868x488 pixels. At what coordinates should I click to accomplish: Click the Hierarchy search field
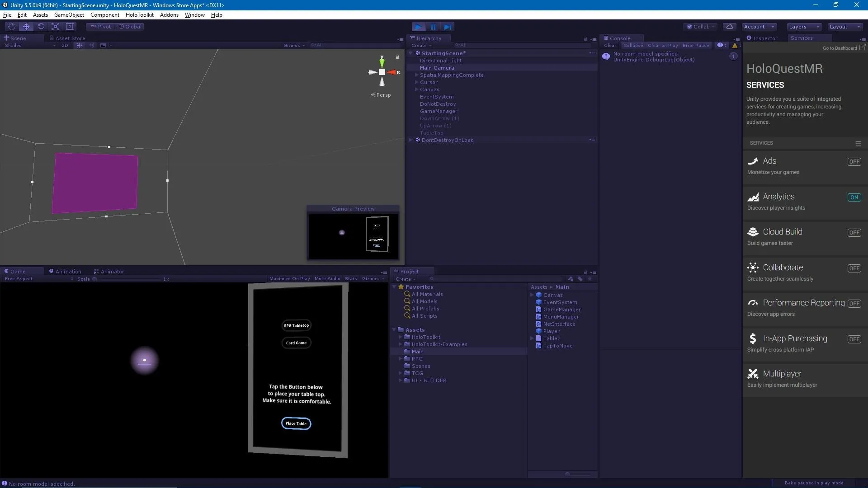tap(521, 45)
